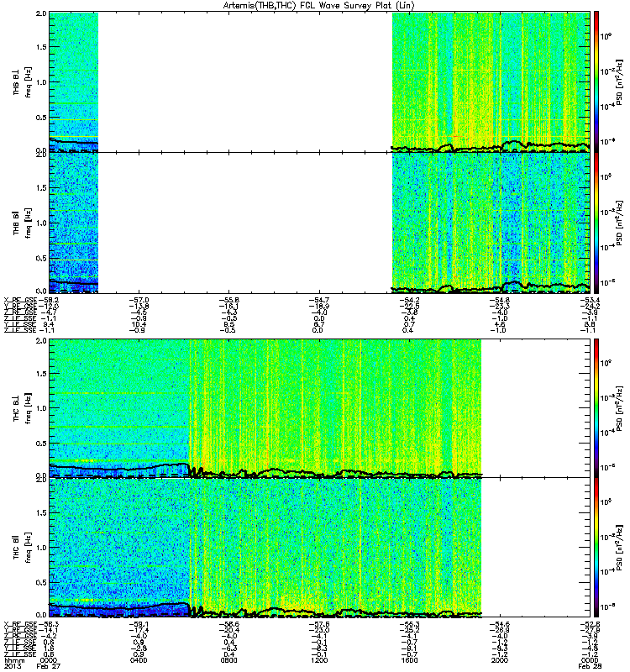Click the THC X_RE_GSE value '-59.1'
630x672 pixels.
pos(138,624)
